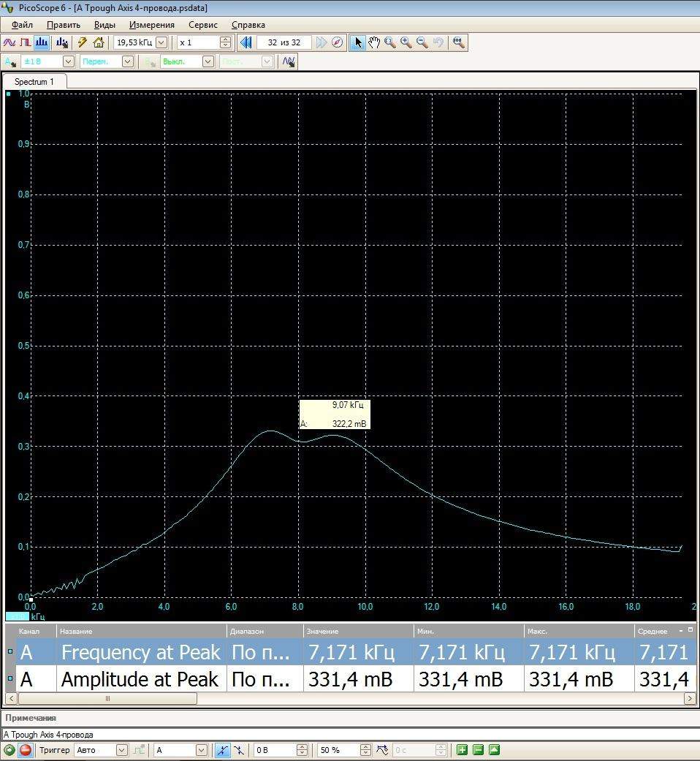Select the Frequency at Peak measurement row
700x761 pixels.
[139, 651]
